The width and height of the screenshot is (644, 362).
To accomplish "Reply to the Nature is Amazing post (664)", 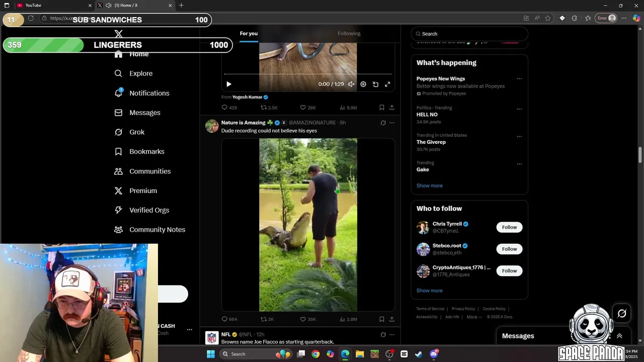I will coord(229,319).
